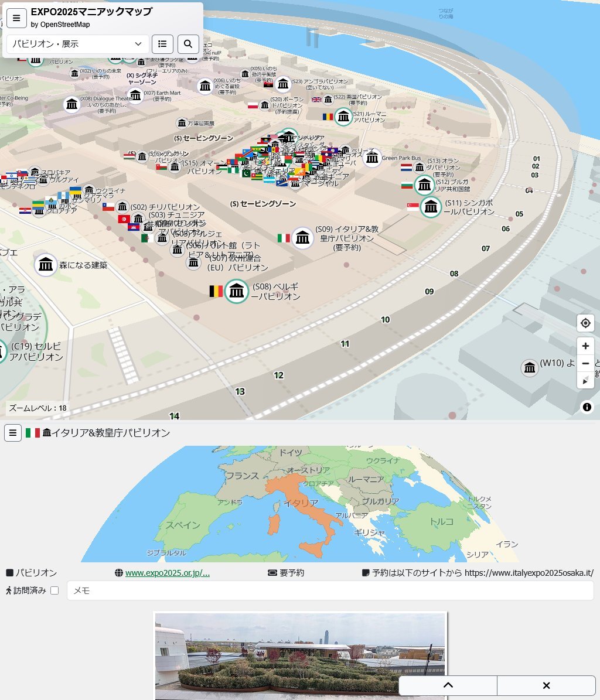Image resolution: width=600 pixels, height=700 pixels.
Task: Reset map bearing compass arrow
Action: [585, 381]
